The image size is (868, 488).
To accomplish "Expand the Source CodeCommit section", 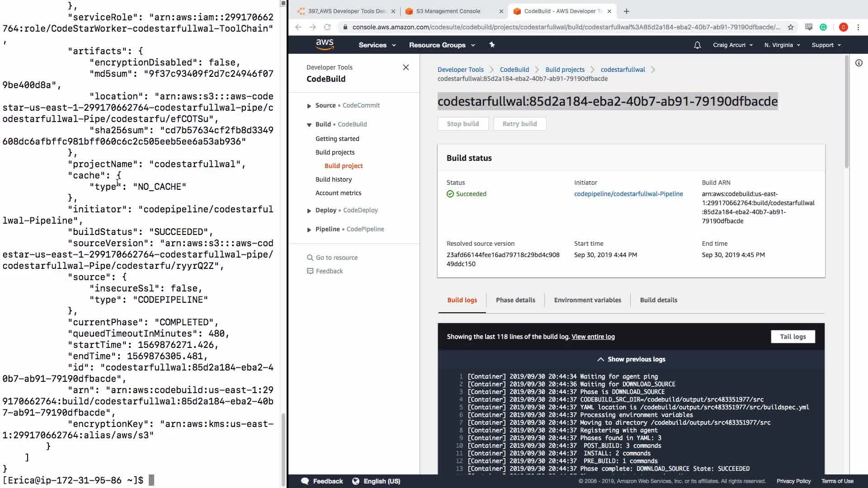I will pos(309,106).
